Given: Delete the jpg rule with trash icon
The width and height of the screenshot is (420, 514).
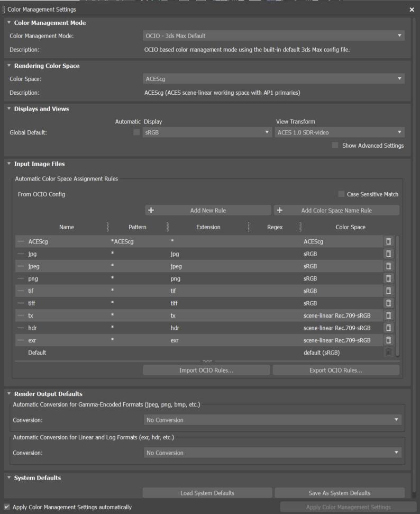Looking at the screenshot, I should 389,254.
